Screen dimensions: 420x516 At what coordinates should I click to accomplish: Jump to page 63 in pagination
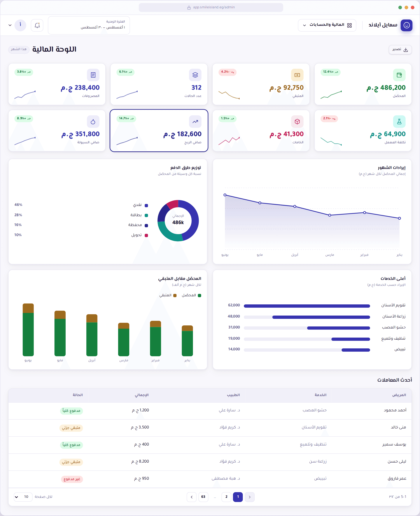click(x=203, y=497)
